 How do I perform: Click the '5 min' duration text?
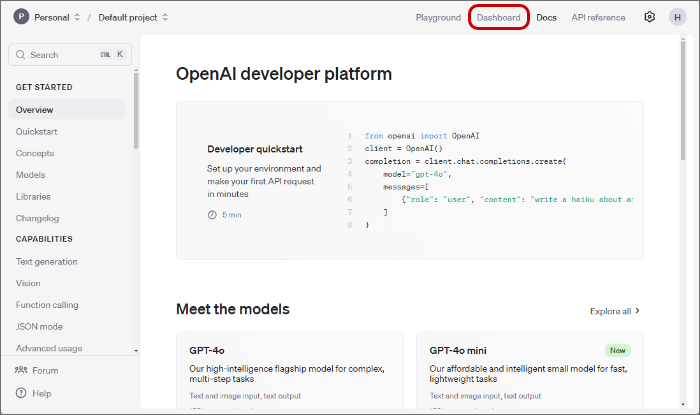(232, 215)
